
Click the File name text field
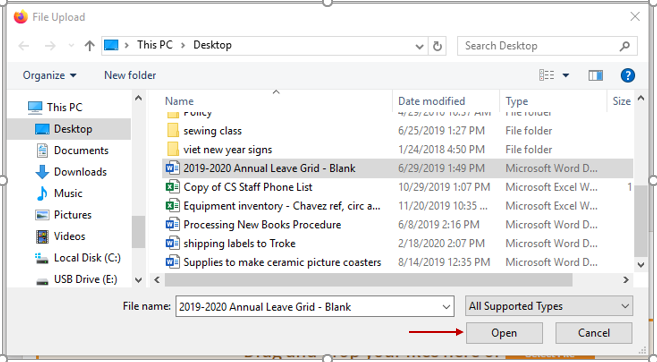pyautogui.click(x=308, y=307)
